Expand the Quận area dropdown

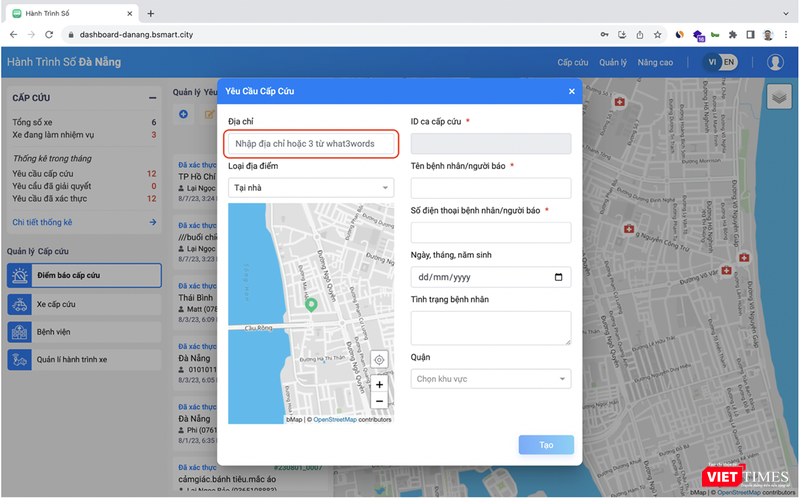pos(490,379)
